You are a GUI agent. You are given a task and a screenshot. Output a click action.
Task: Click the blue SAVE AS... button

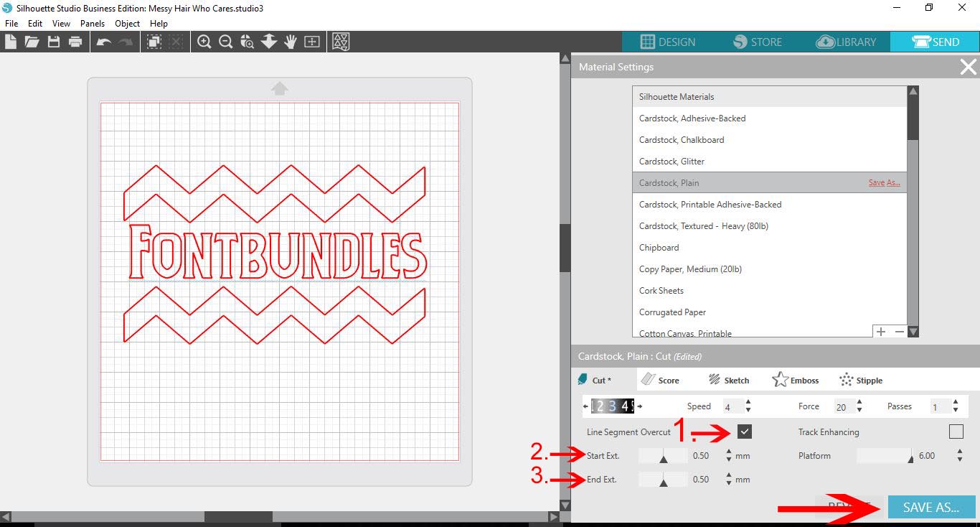(931, 508)
